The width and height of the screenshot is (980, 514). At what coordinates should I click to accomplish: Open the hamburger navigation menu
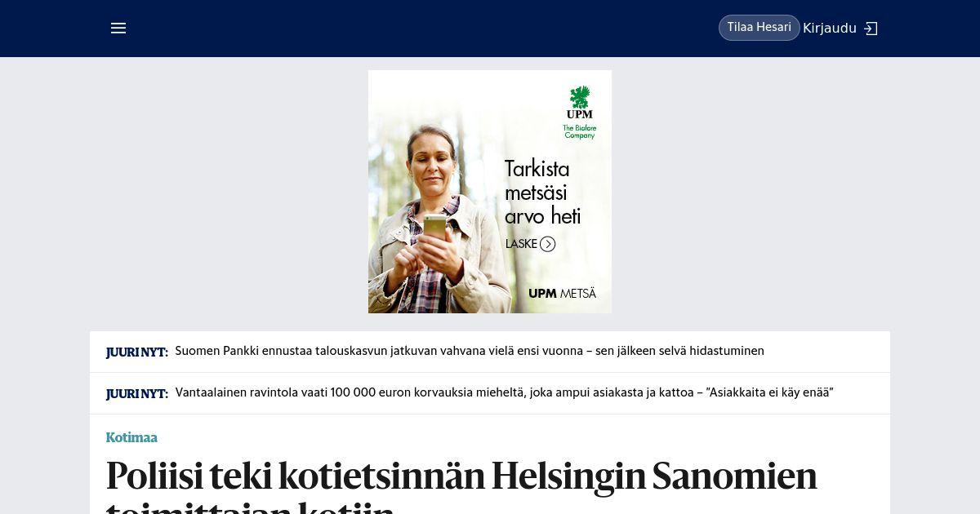[x=118, y=28]
